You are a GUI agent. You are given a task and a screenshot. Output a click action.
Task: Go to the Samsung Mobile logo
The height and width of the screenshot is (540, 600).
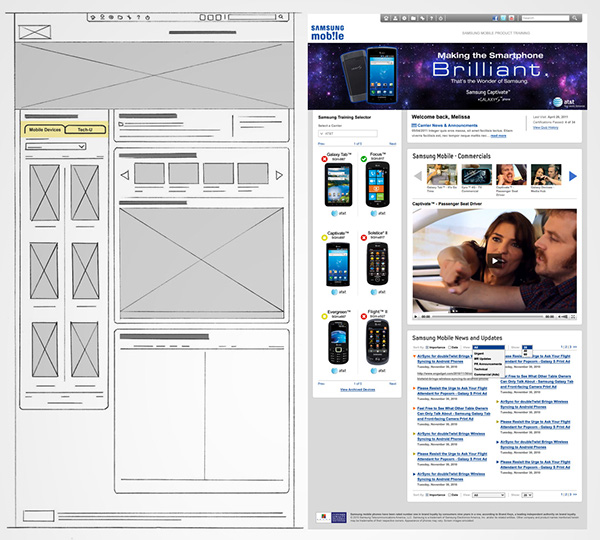328,33
